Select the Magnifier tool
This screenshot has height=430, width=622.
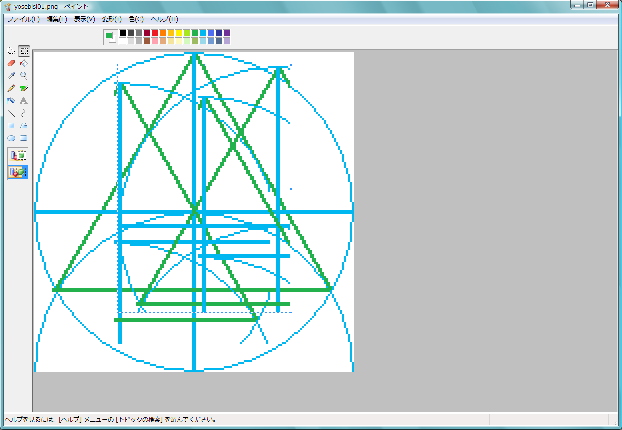point(23,75)
